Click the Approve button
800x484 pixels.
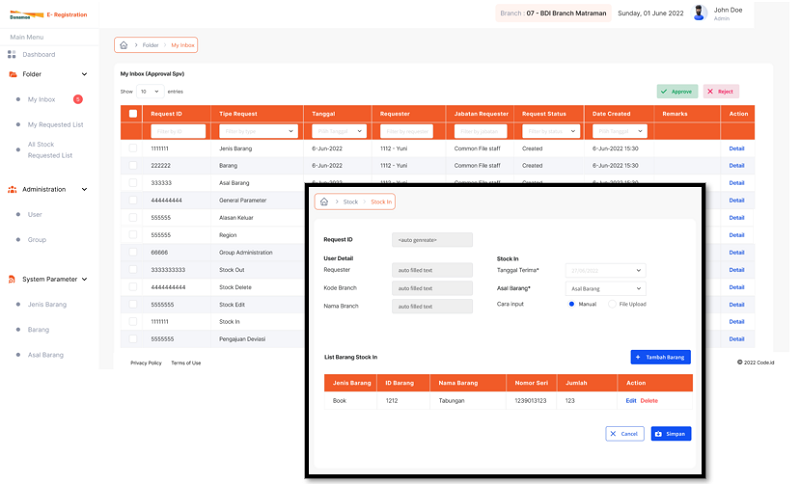coord(678,91)
